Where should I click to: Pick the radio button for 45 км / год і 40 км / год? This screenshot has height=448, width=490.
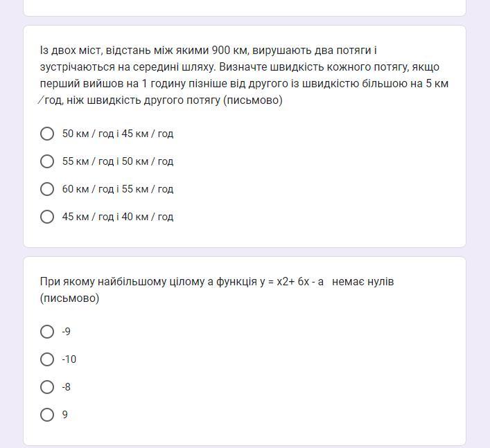[47, 217]
